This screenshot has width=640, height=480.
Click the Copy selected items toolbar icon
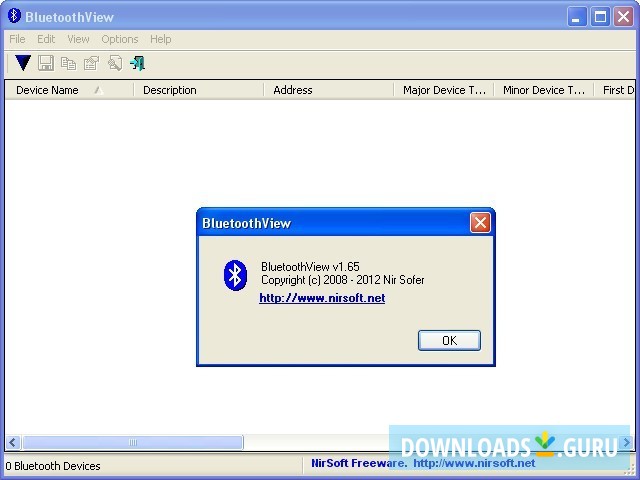click(68, 63)
